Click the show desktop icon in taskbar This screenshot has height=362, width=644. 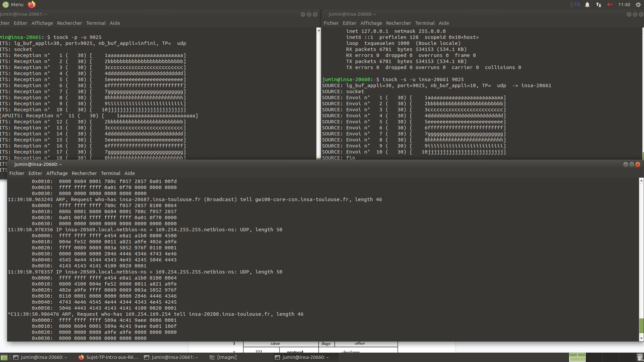tap(4, 357)
